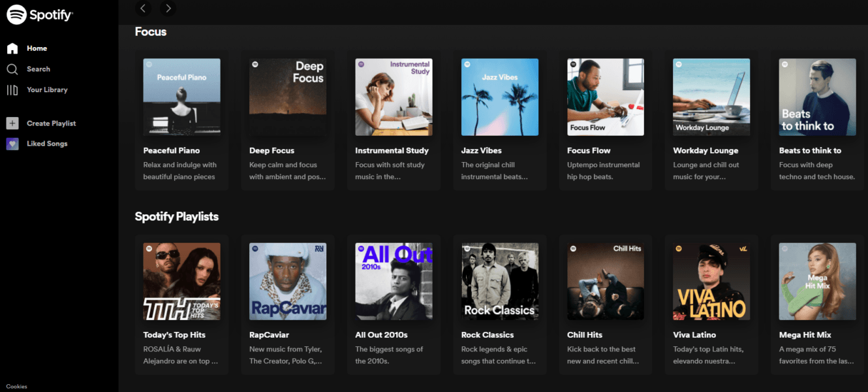The width and height of the screenshot is (868, 392).
Task: Open the Home menu item
Action: (37, 48)
